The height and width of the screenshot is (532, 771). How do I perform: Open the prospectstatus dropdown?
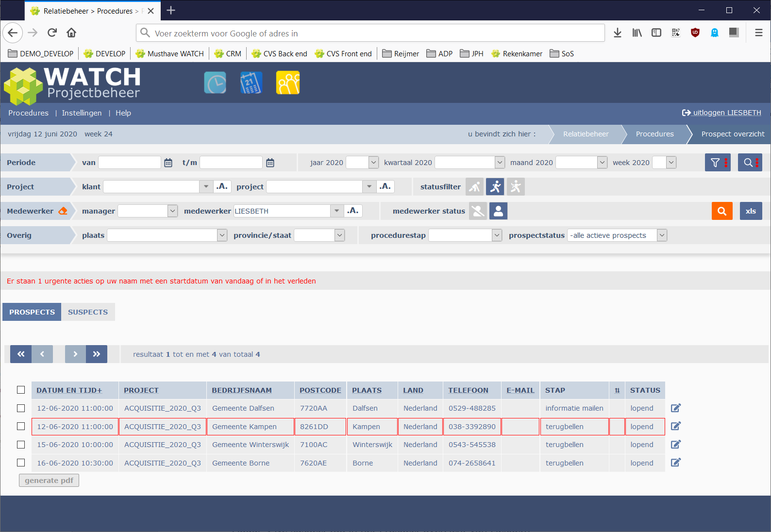pos(617,235)
